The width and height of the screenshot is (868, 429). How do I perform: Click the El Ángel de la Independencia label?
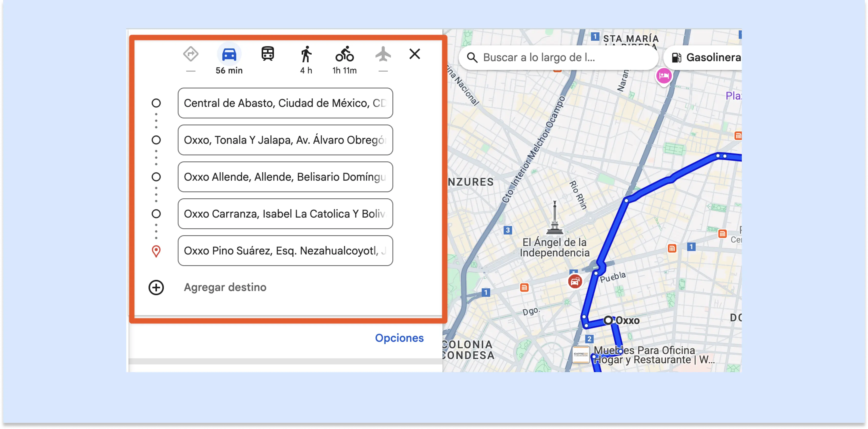pos(554,248)
